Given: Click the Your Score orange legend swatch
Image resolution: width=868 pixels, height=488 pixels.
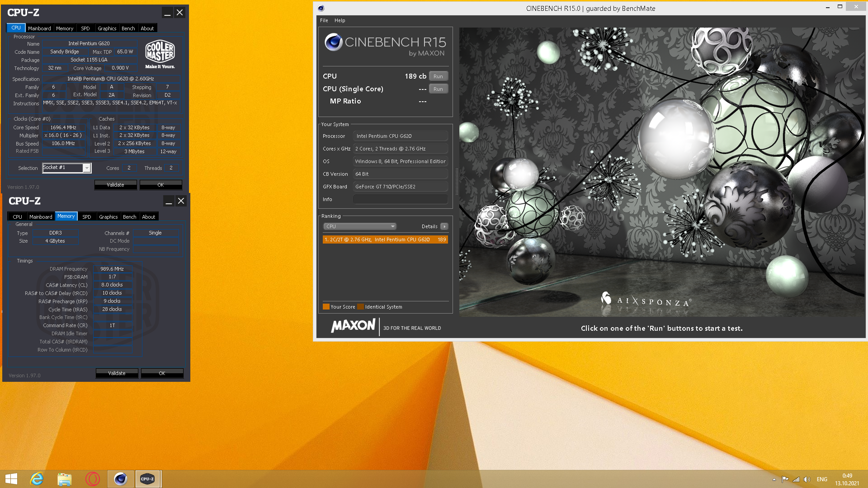Looking at the screenshot, I should tap(326, 307).
